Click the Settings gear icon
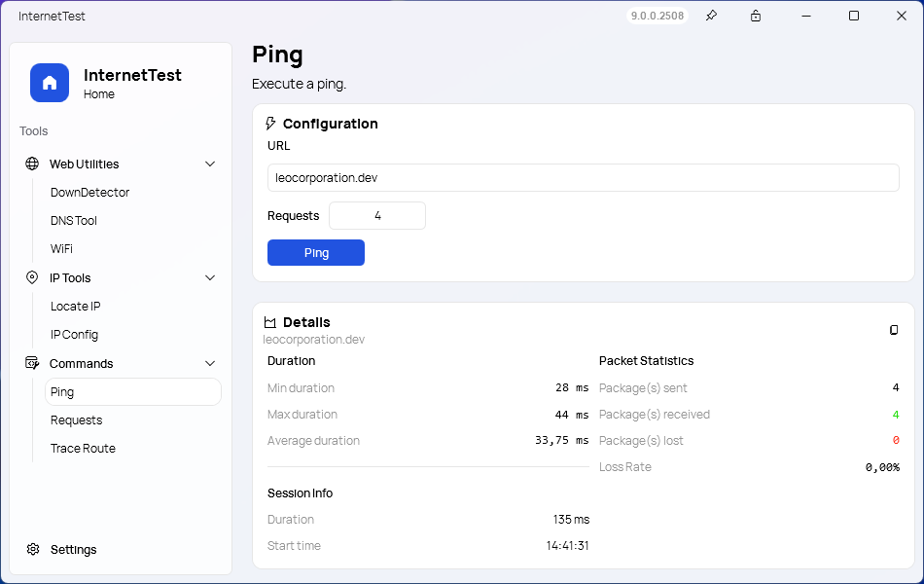Image resolution: width=924 pixels, height=584 pixels. click(x=33, y=549)
